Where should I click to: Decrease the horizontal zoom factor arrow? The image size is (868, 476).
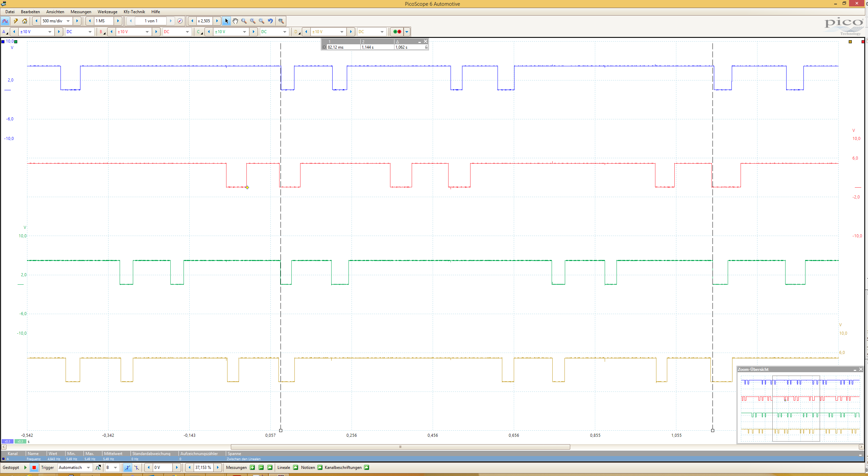tap(192, 21)
